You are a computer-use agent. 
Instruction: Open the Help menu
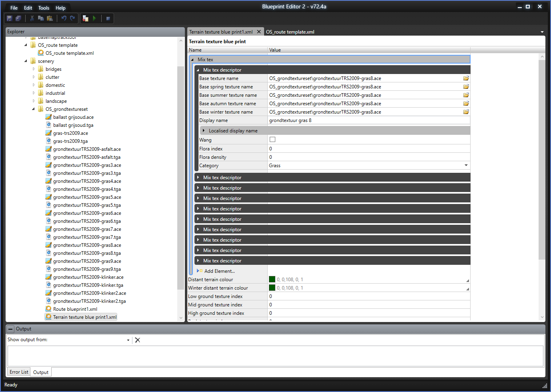(60, 8)
